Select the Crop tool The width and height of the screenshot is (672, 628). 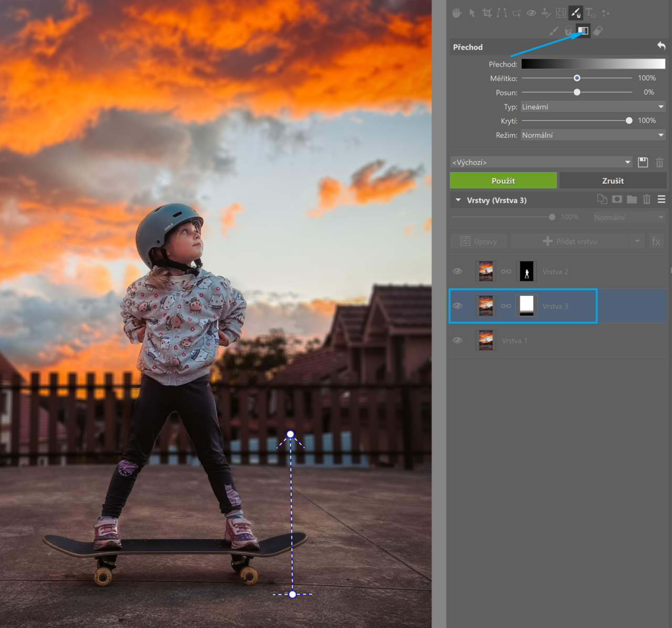[487, 13]
